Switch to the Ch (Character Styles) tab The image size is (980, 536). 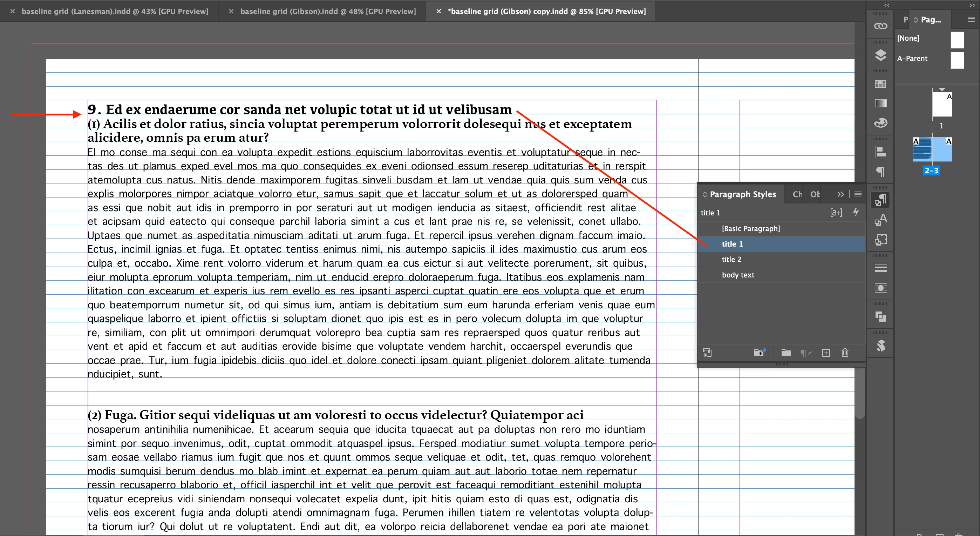797,194
